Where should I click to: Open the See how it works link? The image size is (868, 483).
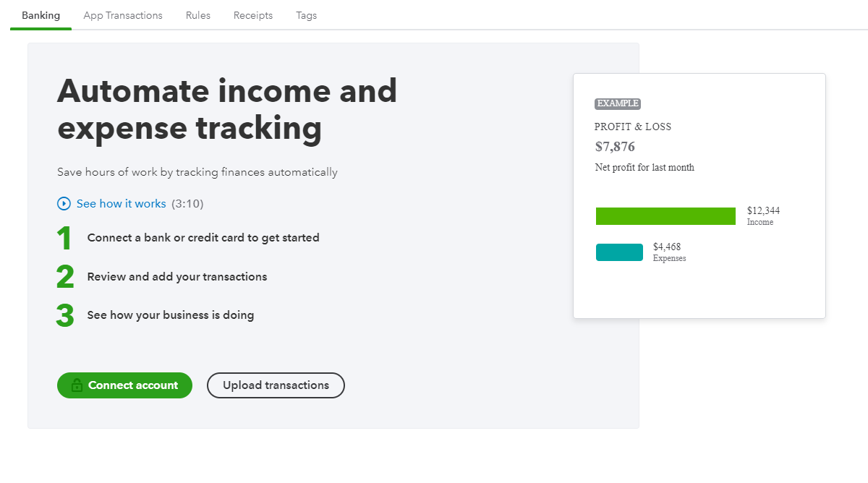[x=121, y=204]
